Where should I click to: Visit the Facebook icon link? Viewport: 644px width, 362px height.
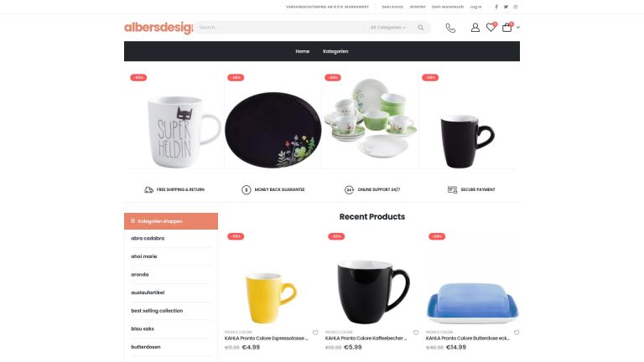coord(496,7)
